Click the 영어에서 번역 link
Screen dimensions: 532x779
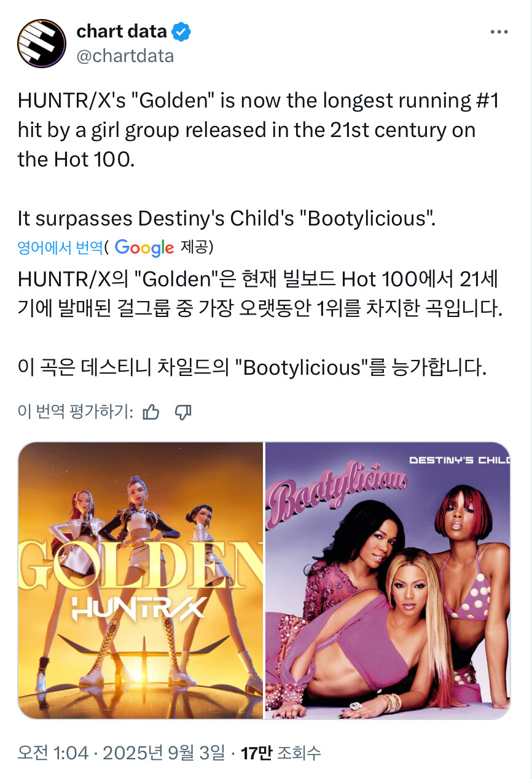[x=60, y=248]
